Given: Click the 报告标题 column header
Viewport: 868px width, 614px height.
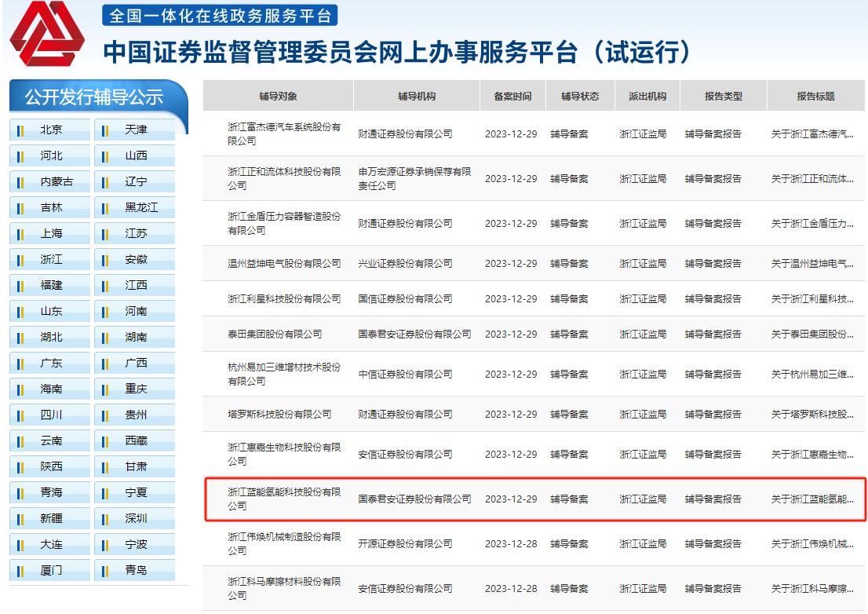Looking at the screenshot, I should [815, 96].
